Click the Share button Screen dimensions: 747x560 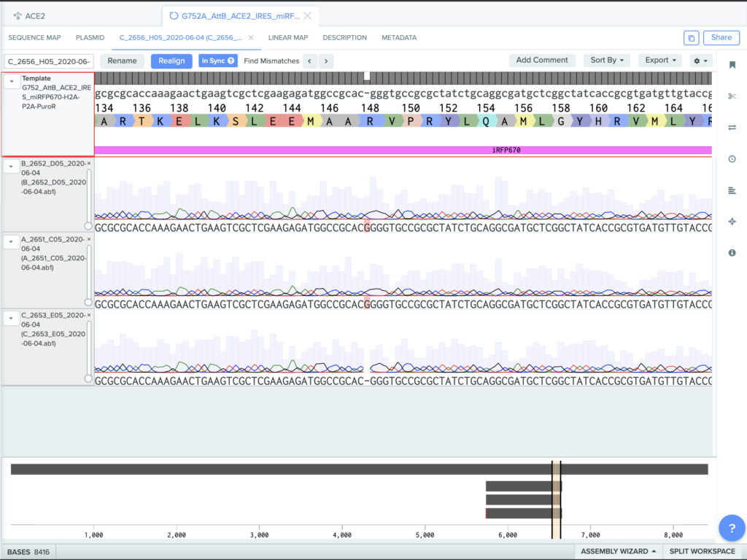(x=721, y=38)
